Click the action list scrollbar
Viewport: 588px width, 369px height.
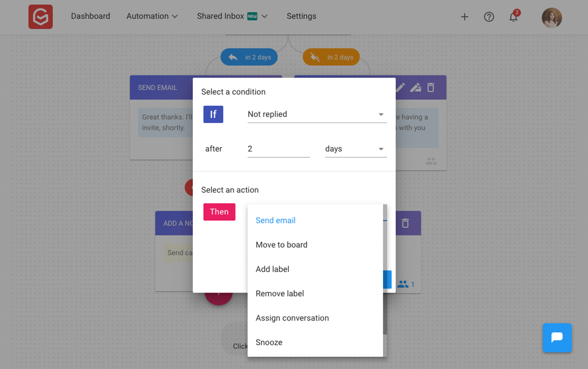click(385, 269)
